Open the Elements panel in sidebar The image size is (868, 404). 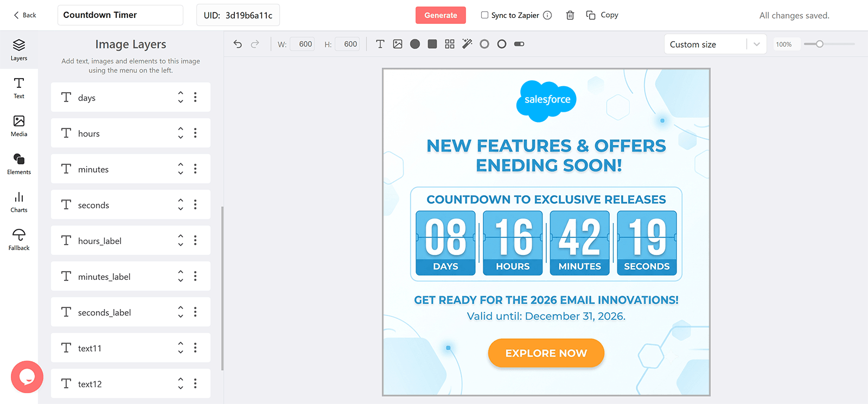[x=19, y=164]
